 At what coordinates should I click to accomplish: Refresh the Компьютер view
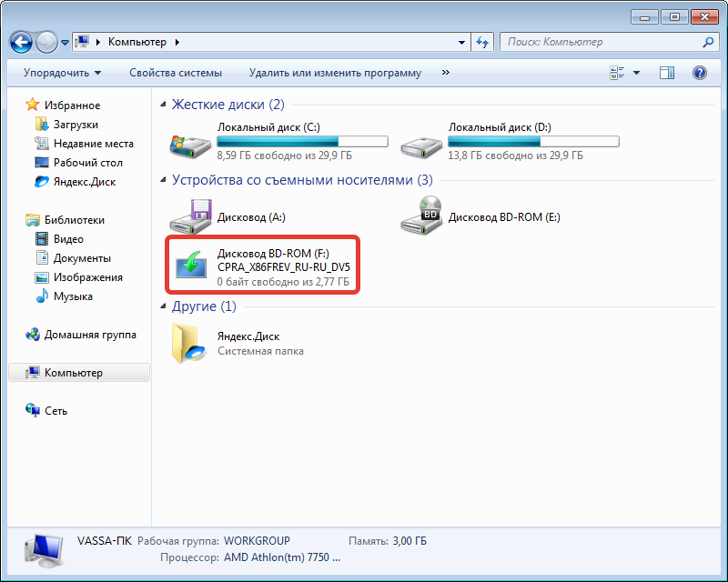click(482, 42)
